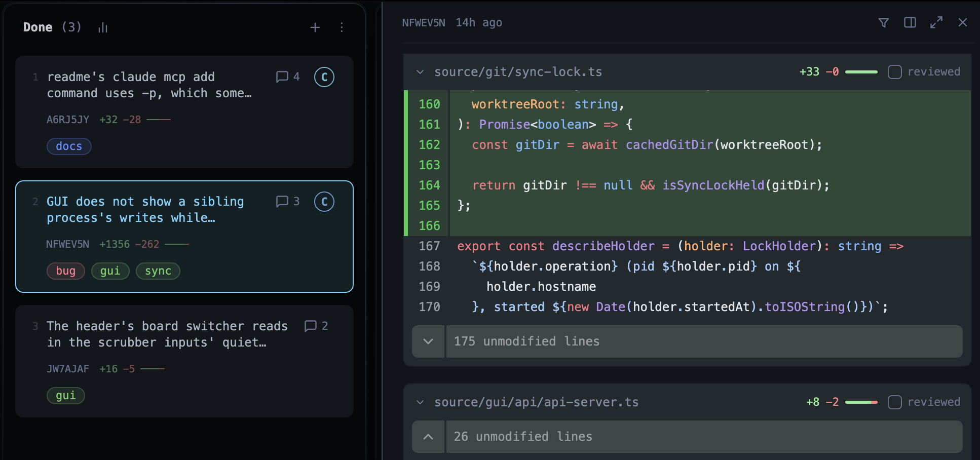Click line number 167 in the diff

[429, 246]
